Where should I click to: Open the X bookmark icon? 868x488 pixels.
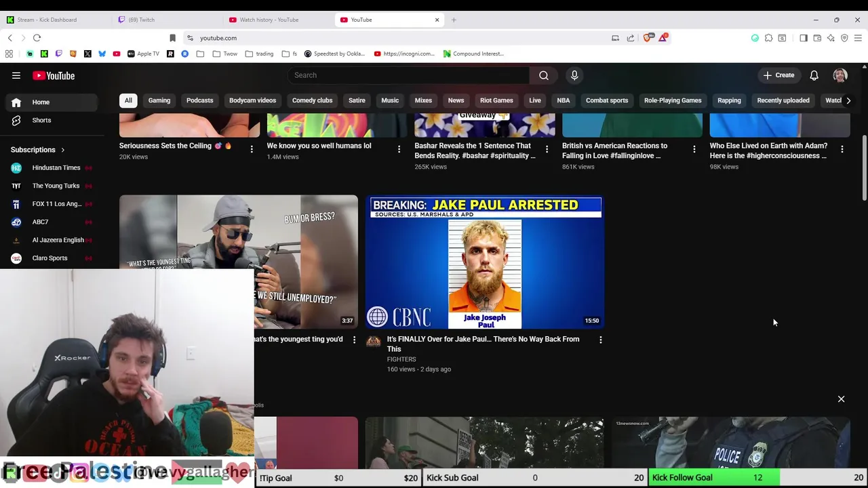pos(87,54)
